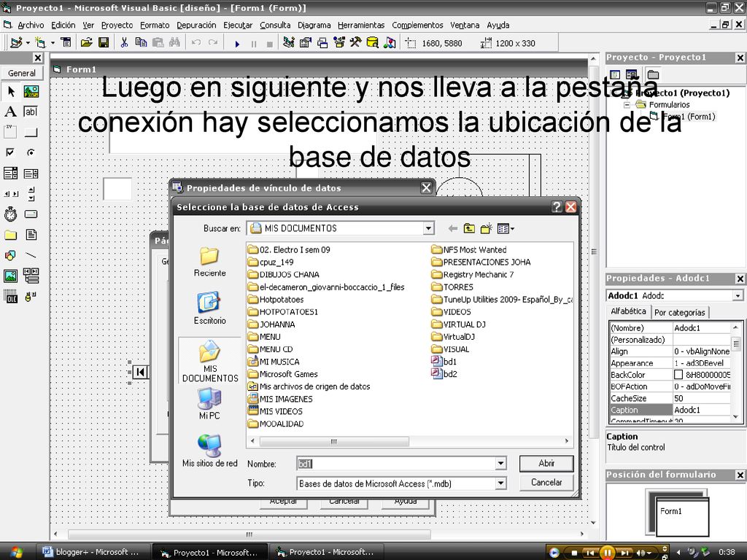Select the OLE control tool
Screen dimensions: 747x560
pyautogui.click(x=10, y=296)
